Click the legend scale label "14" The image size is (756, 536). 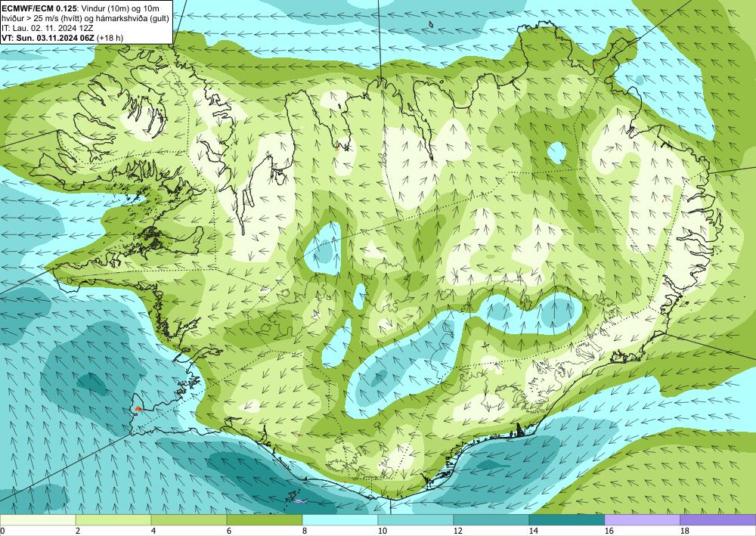tap(534, 531)
